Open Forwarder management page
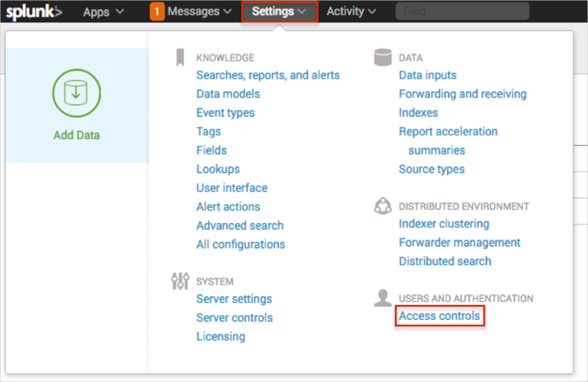 click(460, 243)
